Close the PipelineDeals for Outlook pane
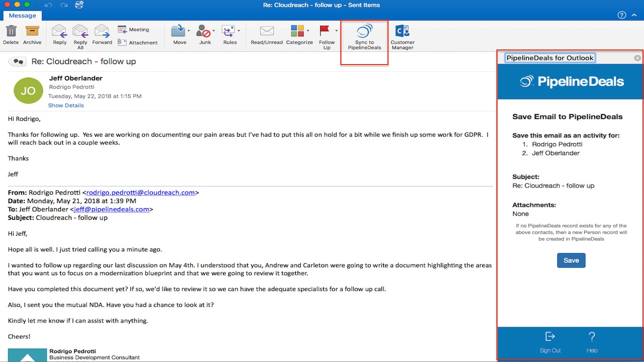 click(637, 58)
